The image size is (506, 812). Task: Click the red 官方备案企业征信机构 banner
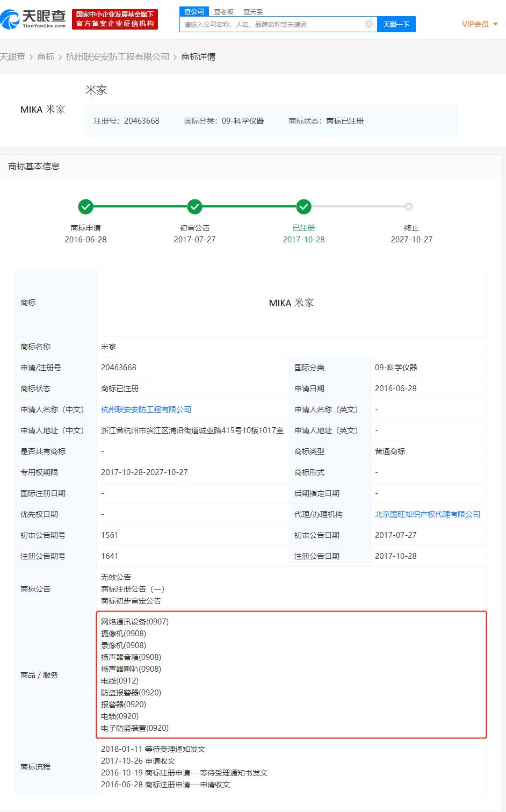[115, 19]
